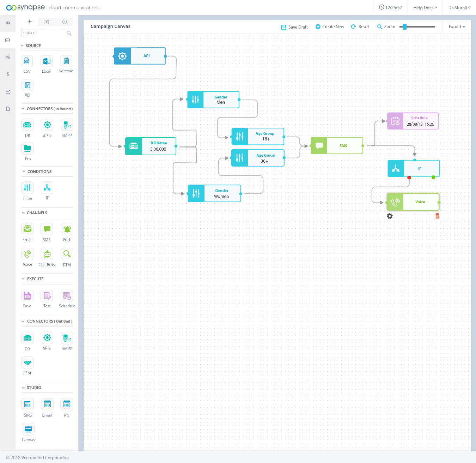Image resolution: width=476 pixels, height=463 pixels.
Task: Open the Export dropdown
Action: coord(457,27)
